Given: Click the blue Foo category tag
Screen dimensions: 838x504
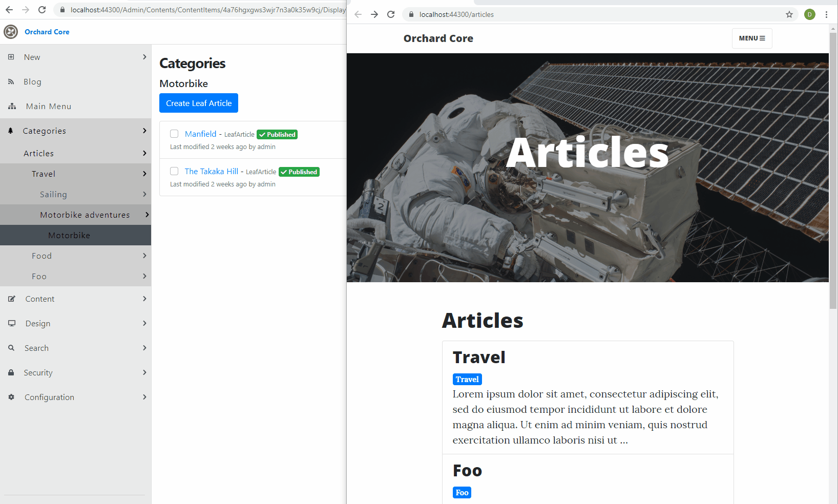Looking at the screenshot, I should pos(462,492).
